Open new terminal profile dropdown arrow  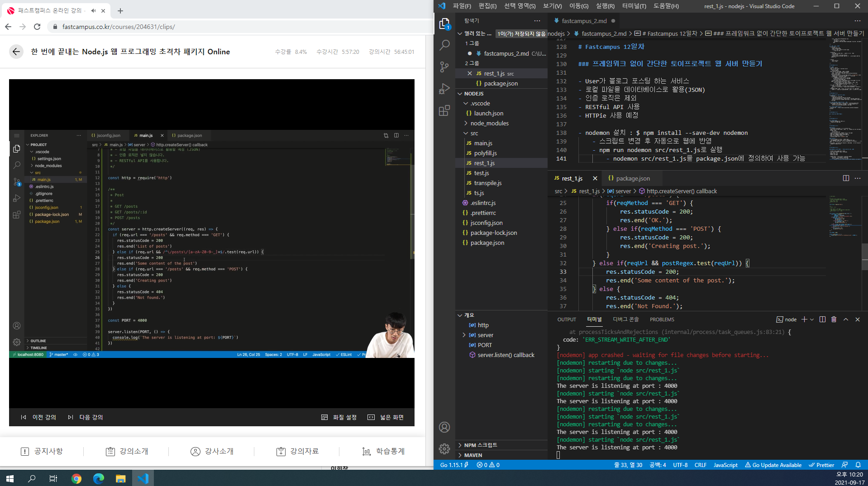coord(812,319)
